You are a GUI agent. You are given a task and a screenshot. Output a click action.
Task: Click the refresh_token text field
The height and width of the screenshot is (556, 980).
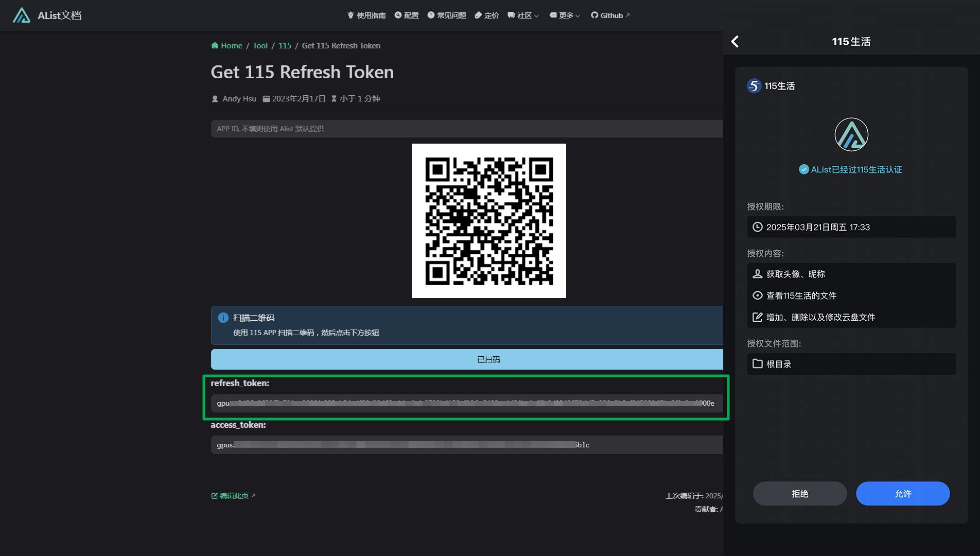[x=466, y=403]
